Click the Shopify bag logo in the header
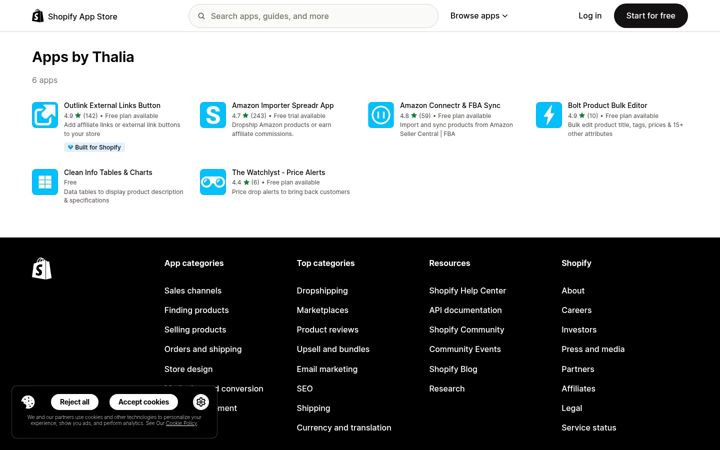This screenshot has width=720, height=450. click(38, 16)
